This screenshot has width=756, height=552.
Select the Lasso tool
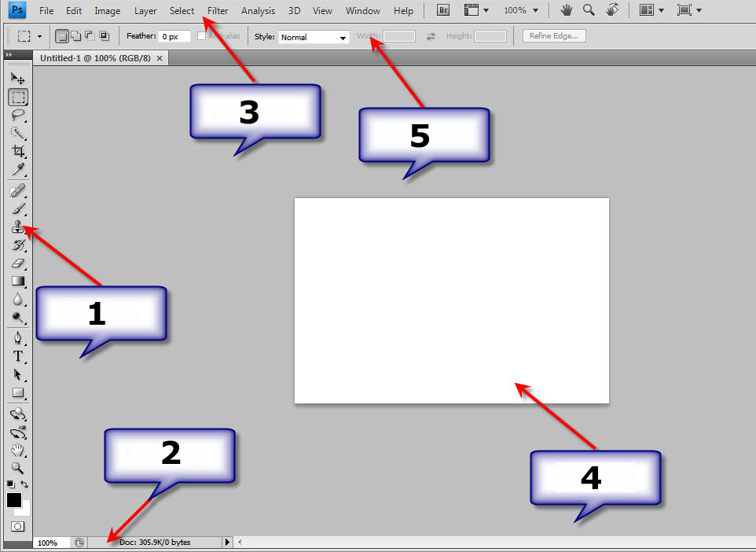(x=18, y=115)
